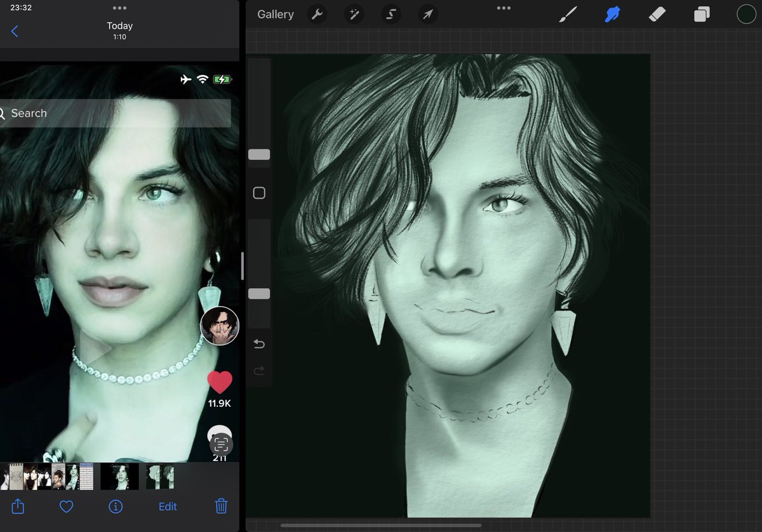Select the Eraser tool

click(x=657, y=14)
